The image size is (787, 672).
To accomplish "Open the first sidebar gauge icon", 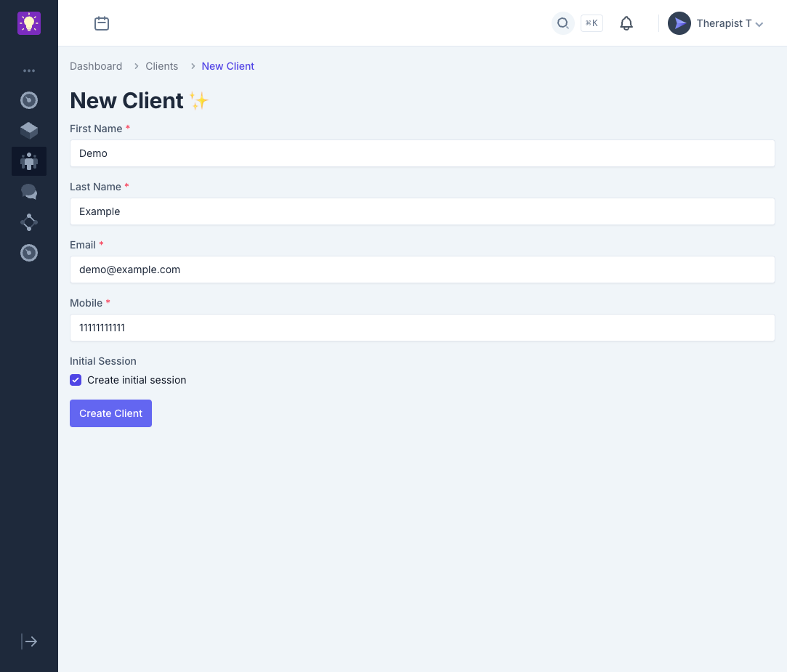I will (x=29, y=100).
